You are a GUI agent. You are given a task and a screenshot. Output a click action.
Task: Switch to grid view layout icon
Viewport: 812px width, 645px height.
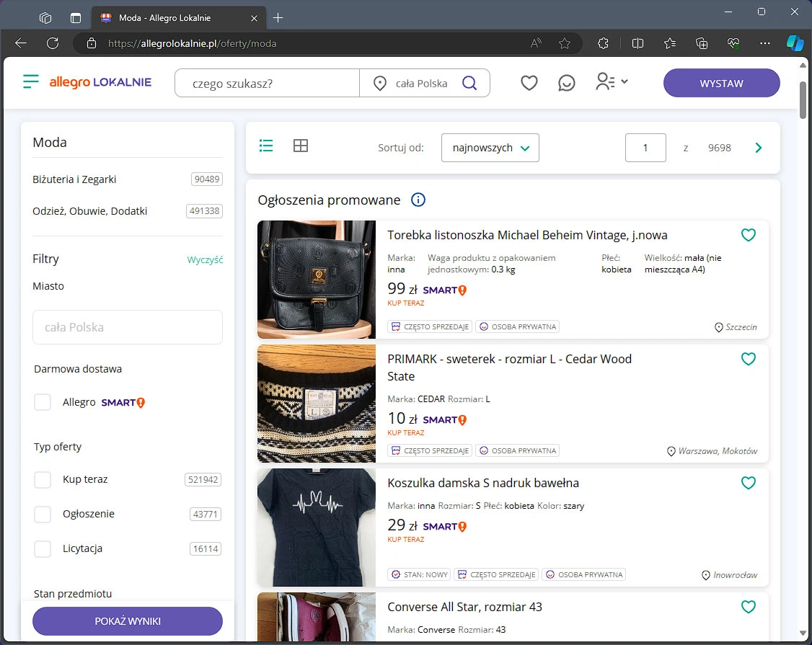point(301,146)
